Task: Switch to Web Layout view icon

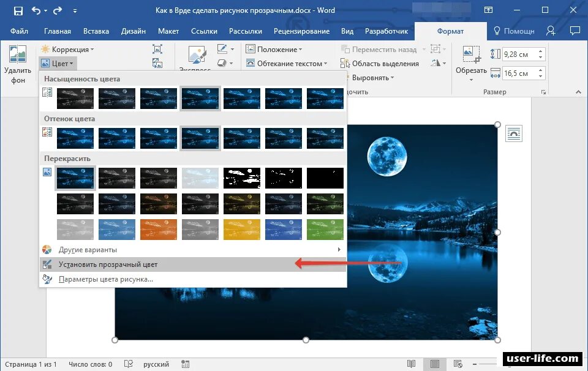Action: pos(458,364)
